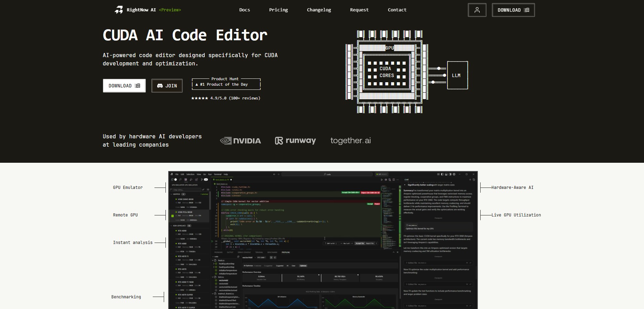
Task: Toggle the green checkbox beside H100 PCIe 80GB
Action: [x=172, y=216]
